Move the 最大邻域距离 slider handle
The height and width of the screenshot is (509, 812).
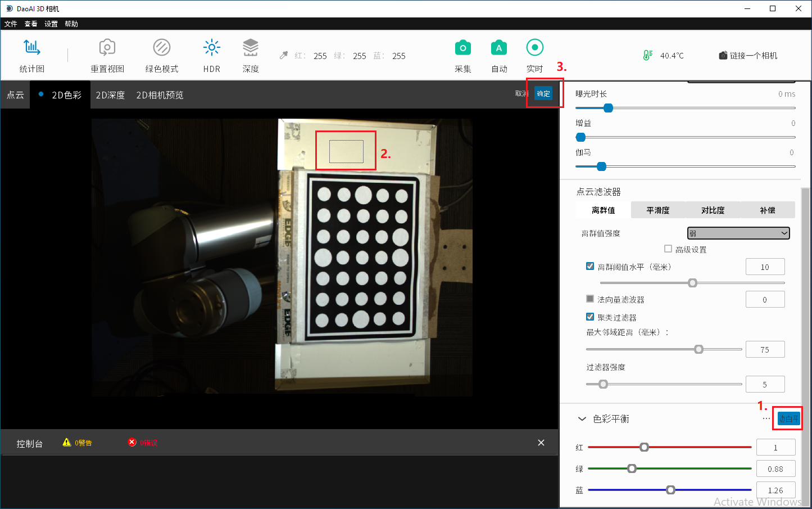[x=698, y=349]
